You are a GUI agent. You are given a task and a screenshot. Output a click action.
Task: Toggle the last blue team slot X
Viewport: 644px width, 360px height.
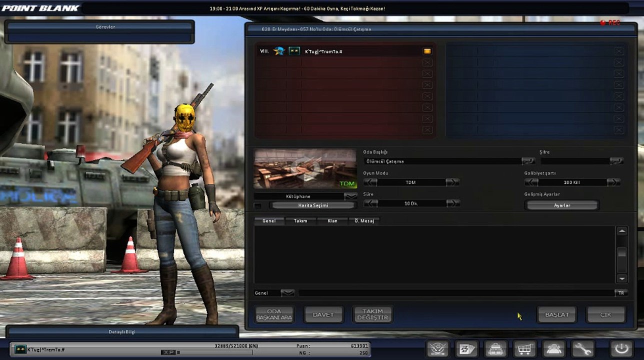(x=619, y=130)
